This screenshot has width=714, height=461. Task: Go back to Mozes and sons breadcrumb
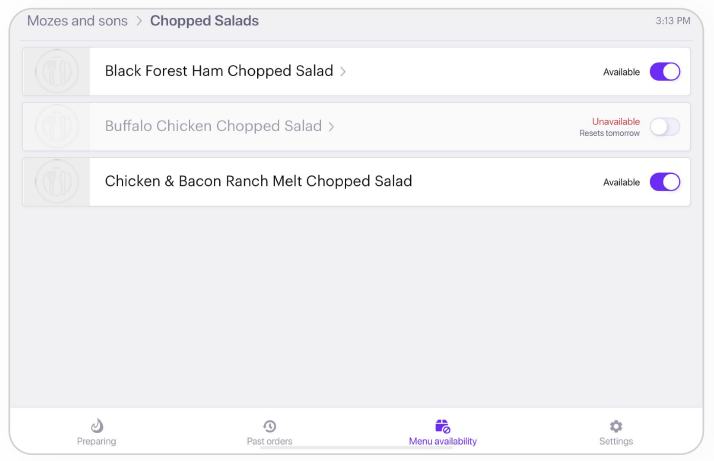point(77,21)
